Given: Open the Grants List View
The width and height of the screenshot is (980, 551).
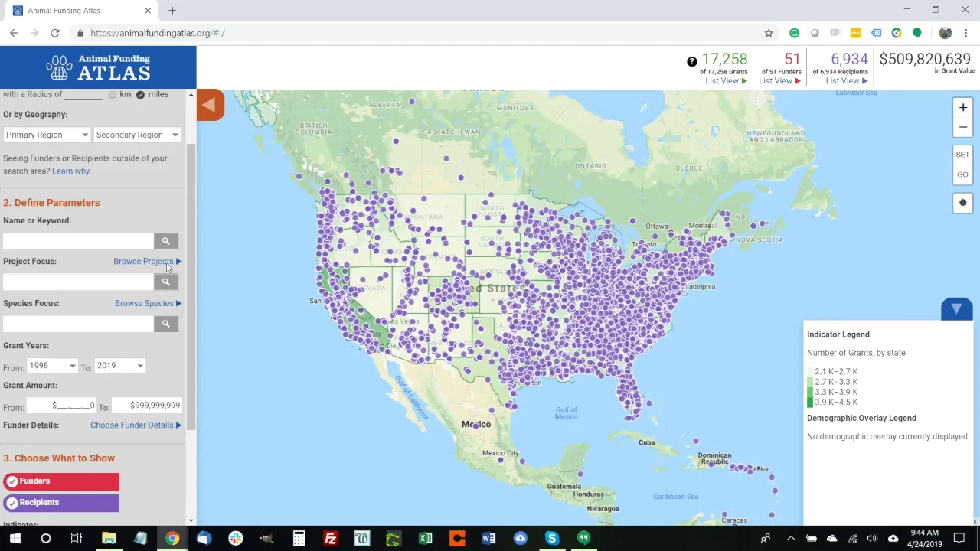Looking at the screenshot, I should 726,81.
